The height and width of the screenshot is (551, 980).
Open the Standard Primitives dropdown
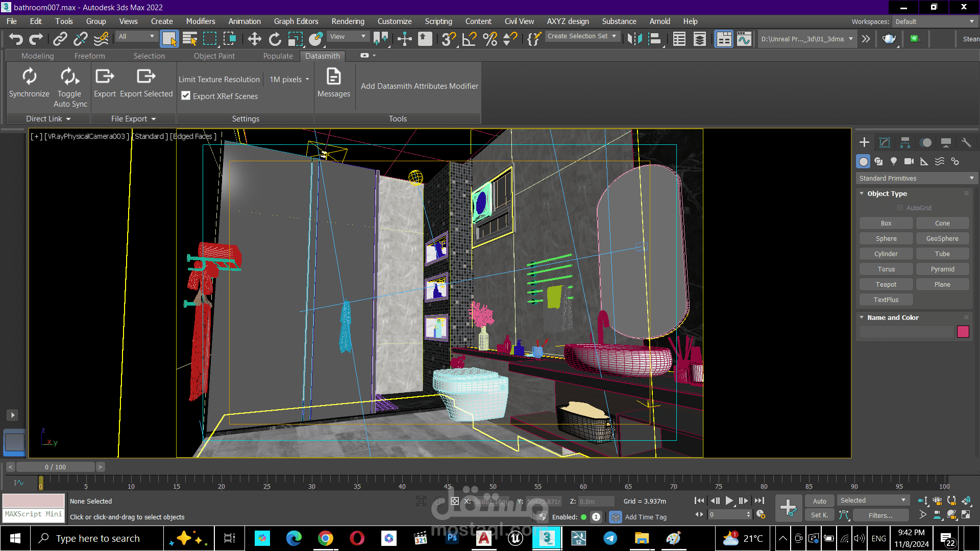click(x=916, y=178)
